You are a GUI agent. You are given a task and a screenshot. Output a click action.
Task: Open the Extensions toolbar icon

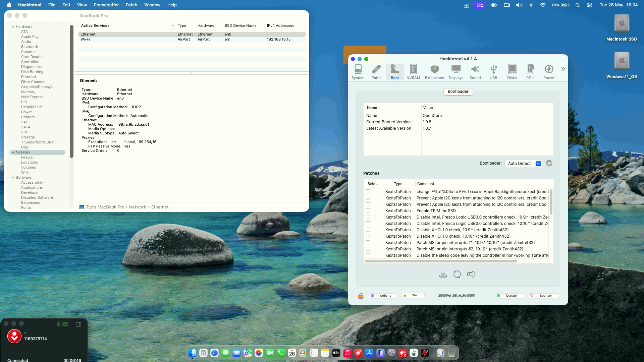click(x=434, y=72)
